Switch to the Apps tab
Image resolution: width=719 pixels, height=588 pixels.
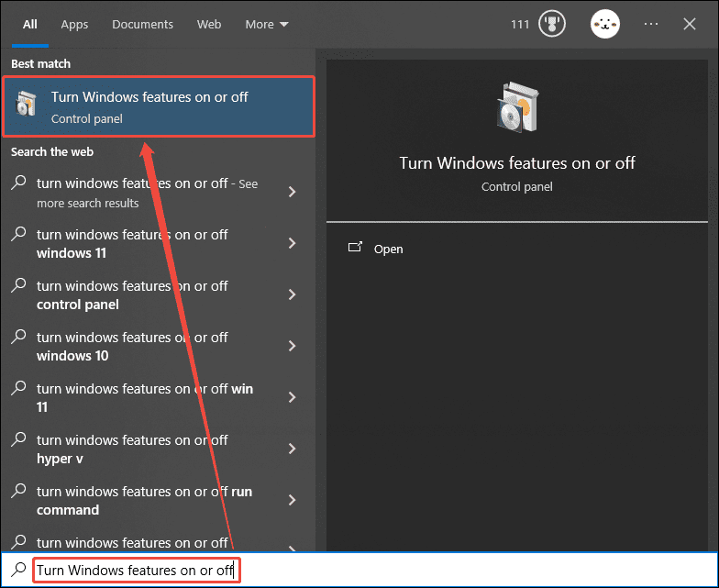pyautogui.click(x=74, y=24)
